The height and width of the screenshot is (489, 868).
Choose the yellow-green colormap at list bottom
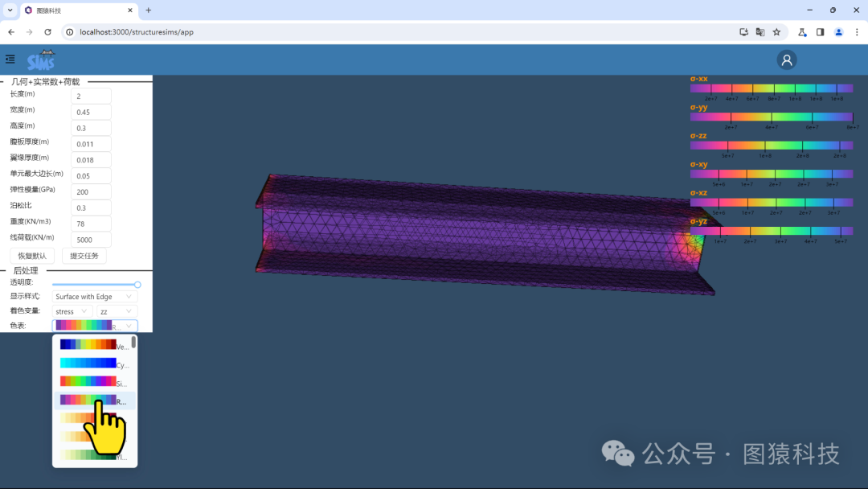pyautogui.click(x=94, y=456)
